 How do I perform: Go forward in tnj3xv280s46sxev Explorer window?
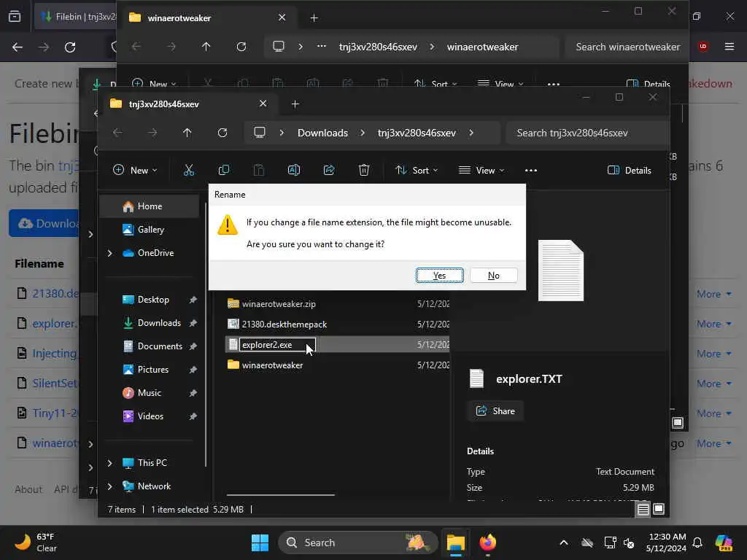click(152, 133)
